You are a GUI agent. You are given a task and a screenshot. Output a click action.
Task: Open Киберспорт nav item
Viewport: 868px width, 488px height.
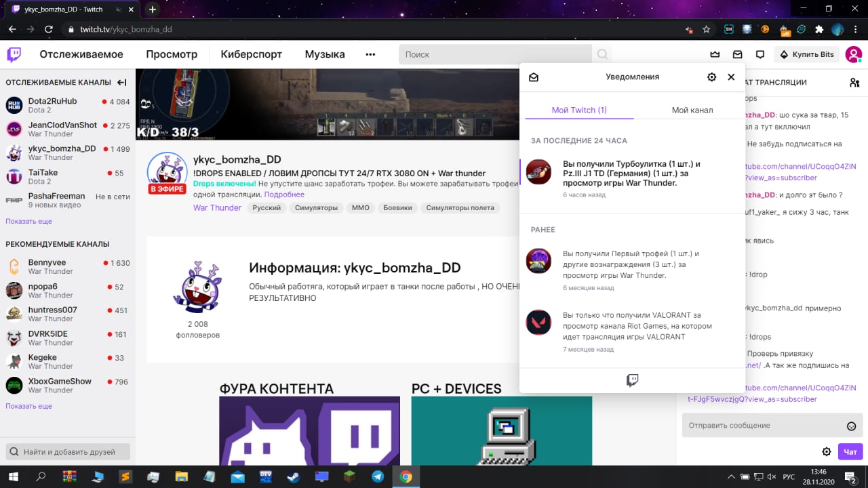(x=251, y=54)
